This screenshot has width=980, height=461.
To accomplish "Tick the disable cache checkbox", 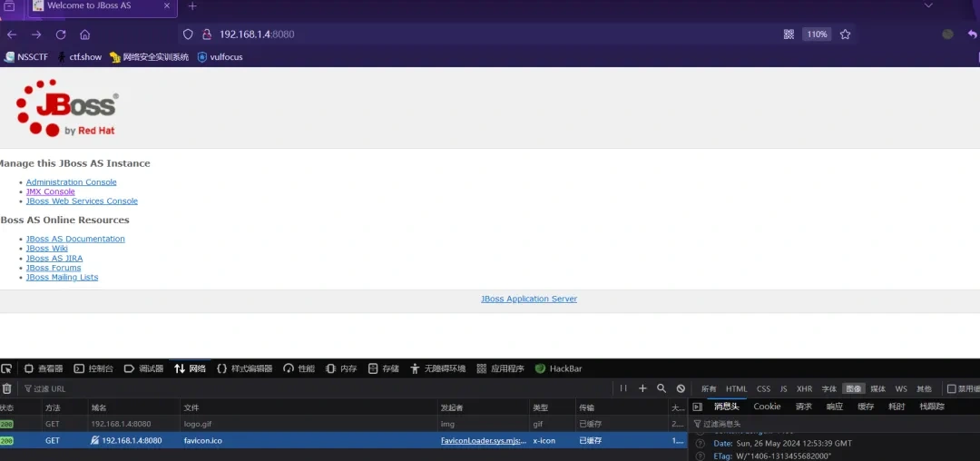I will (951, 388).
